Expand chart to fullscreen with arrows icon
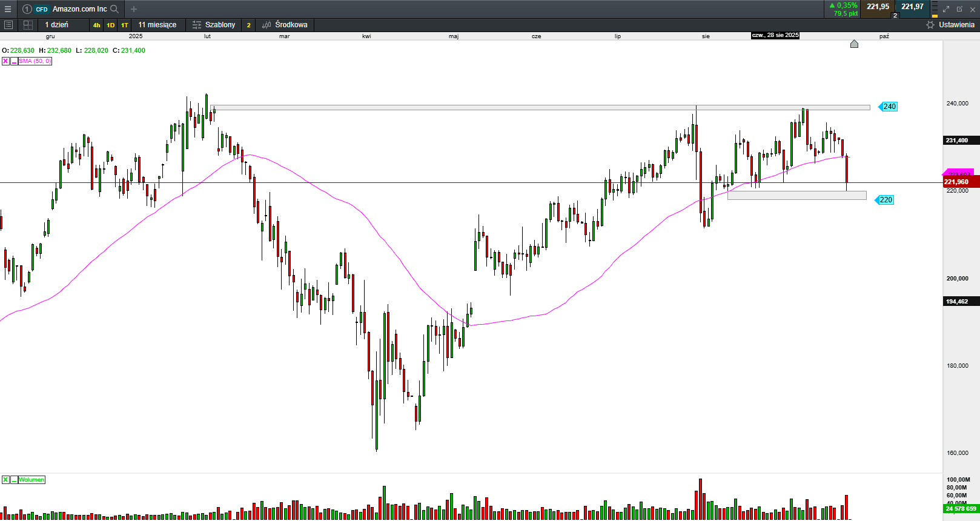Image resolution: width=980 pixels, height=521 pixels. point(946,9)
